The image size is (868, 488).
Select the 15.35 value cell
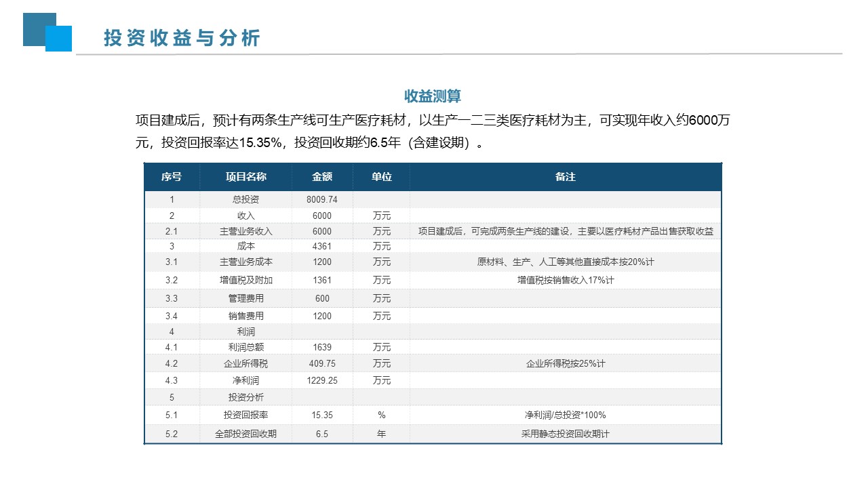click(x=322, y=415)
